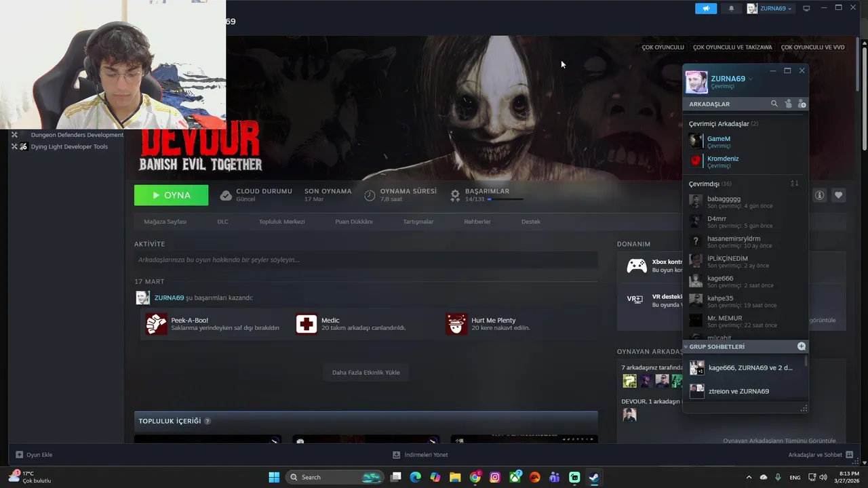Screen dimensions: 868x488
Task: Open the ZURNA69 account dropdown in top bar
Action: [x=770, y=8]
